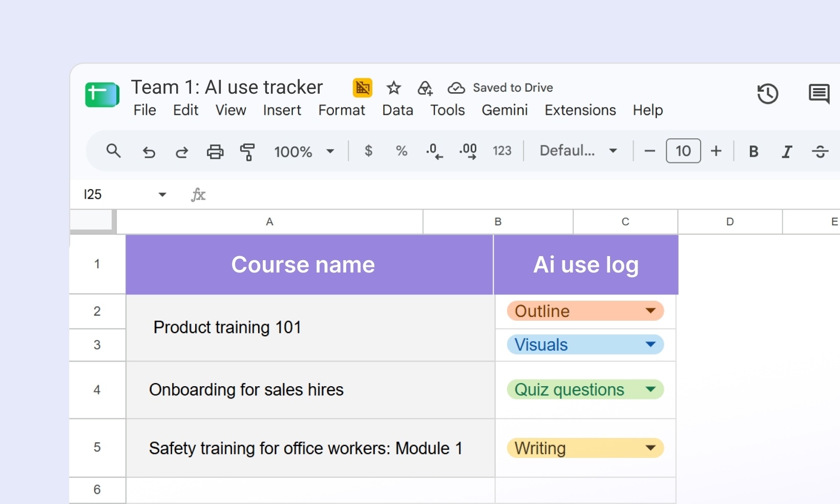This screenshot has height=504, width=840.
Task: Click the fx formula icon
Action: click(x=198, y=195)
